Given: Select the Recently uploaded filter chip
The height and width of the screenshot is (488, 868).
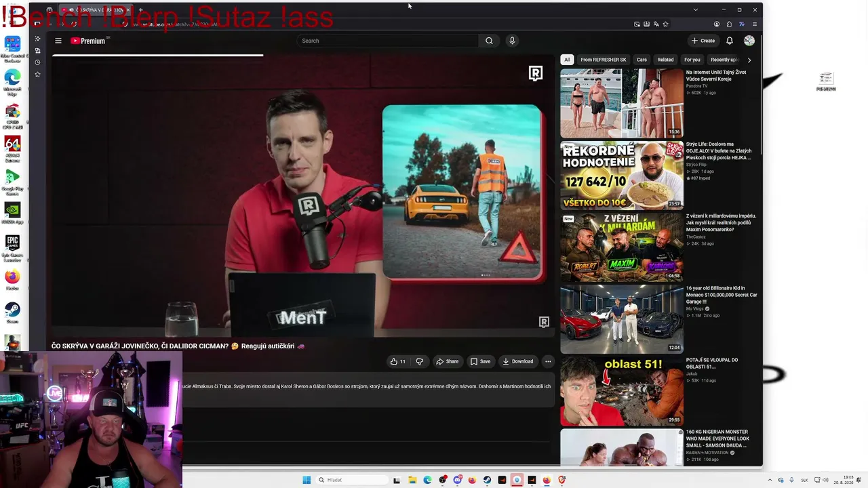Looking at the screenshot, I should (724, 60).
